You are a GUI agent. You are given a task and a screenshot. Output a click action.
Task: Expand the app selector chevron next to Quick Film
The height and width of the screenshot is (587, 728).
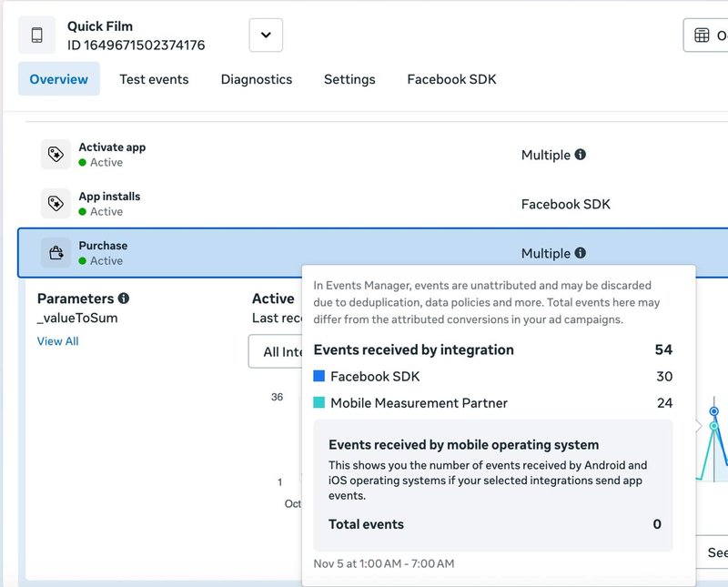coord(265,35)
